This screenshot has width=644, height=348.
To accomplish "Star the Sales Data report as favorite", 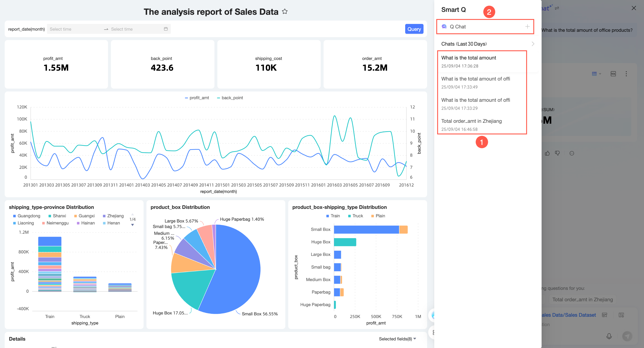I will coord(284,11).
